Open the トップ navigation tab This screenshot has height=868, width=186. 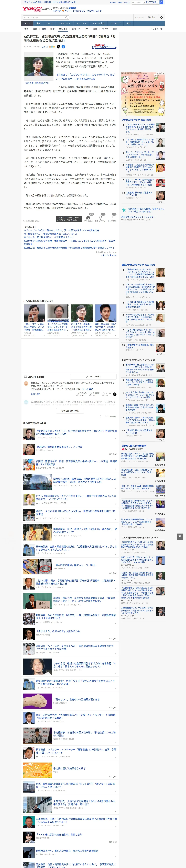point(27,24)
